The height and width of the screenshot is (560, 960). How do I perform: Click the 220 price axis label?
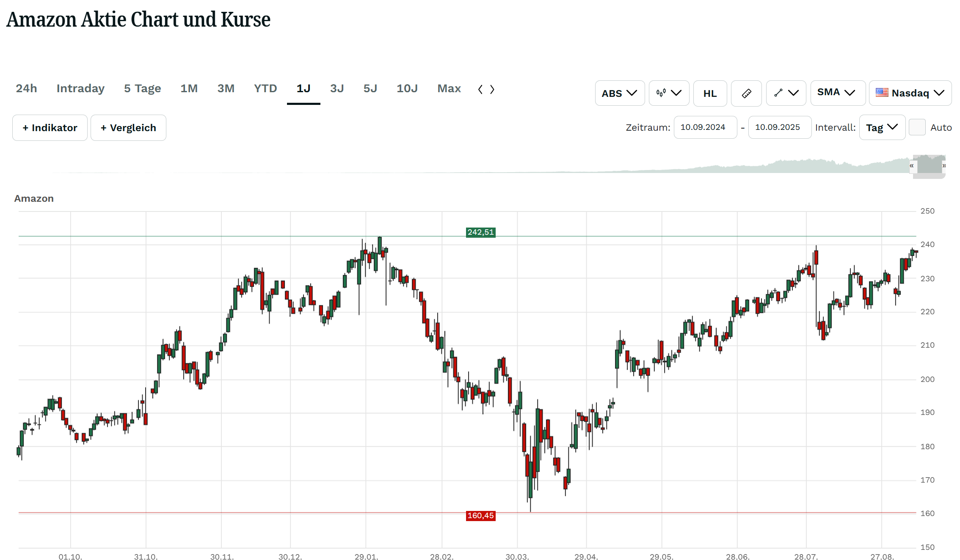tap(927, 312)
